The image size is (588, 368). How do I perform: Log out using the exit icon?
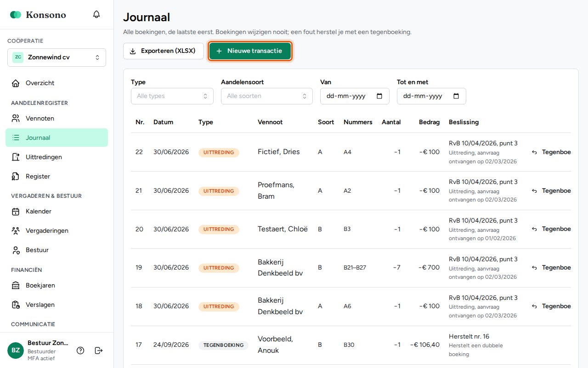point(99,351)
